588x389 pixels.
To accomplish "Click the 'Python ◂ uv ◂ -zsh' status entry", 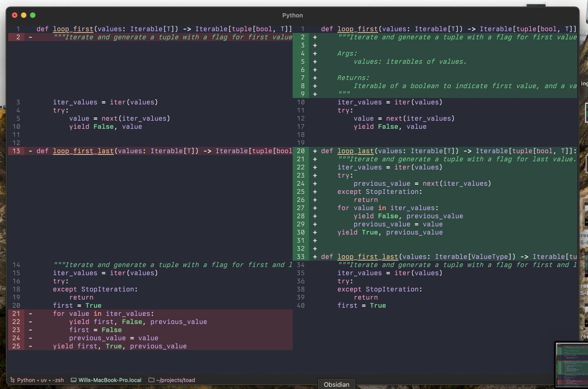I will coord(37,380).
